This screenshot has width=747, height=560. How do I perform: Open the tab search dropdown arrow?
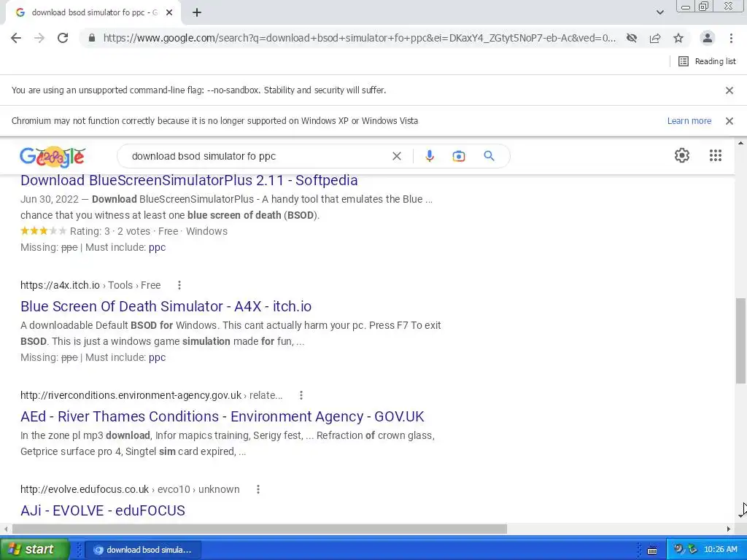[x=659, y=13]
